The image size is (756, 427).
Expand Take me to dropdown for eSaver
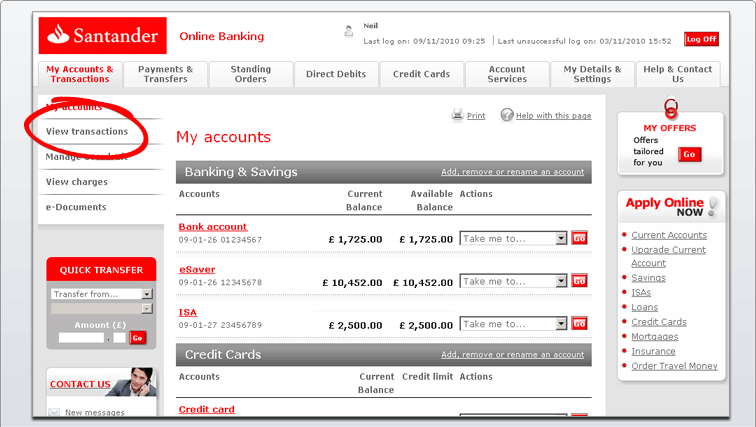[x=513, y=281]
